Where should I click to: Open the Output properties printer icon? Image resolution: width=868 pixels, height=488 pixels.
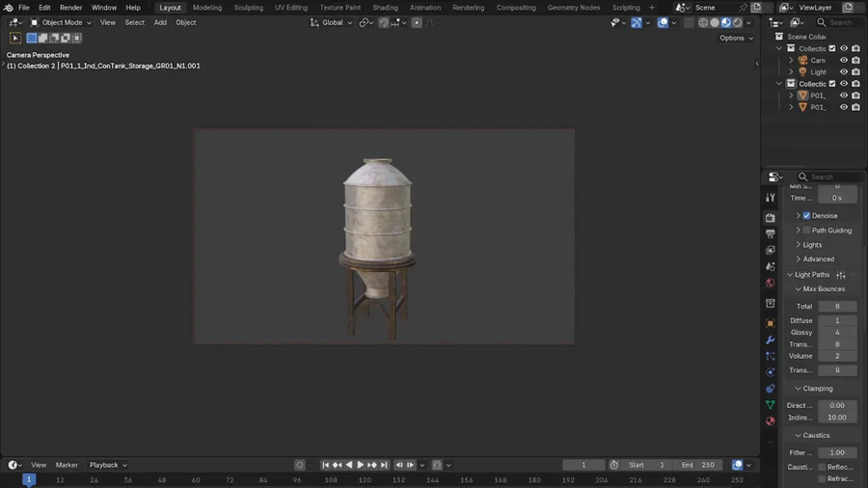point(770,234)
